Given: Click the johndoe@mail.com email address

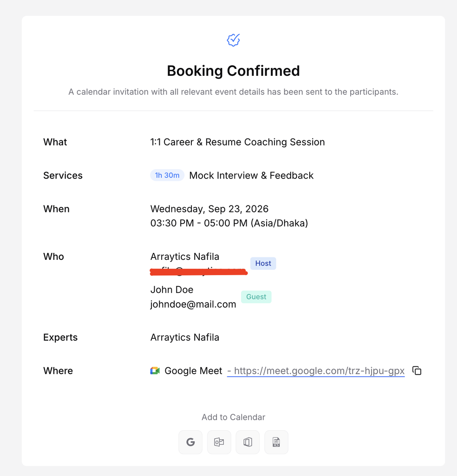Looking at the screenshot, I should coord(193,304).
